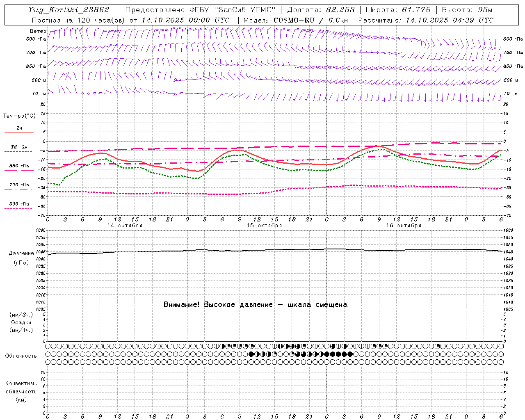Click the Ветер panel label

[38, 31]
